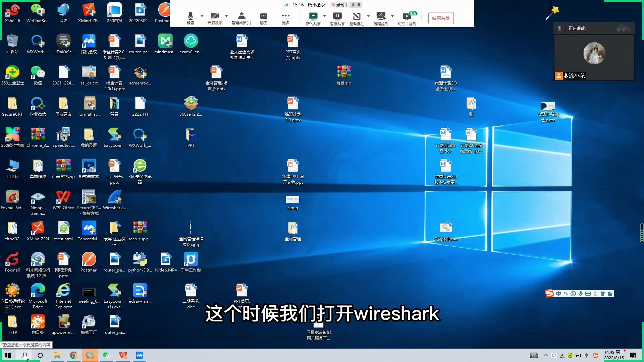Expand arrow next to 新的共享
This screenshot has height=362, width=644.
point(324,16)
